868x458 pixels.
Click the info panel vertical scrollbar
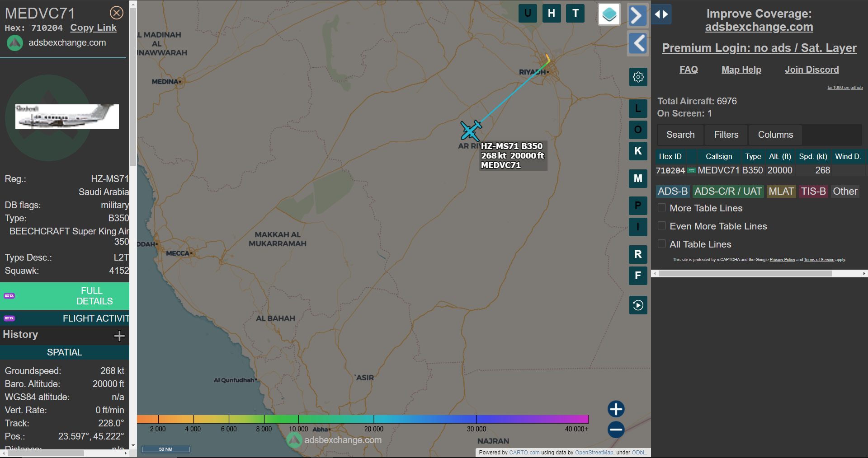click(133, 86)
